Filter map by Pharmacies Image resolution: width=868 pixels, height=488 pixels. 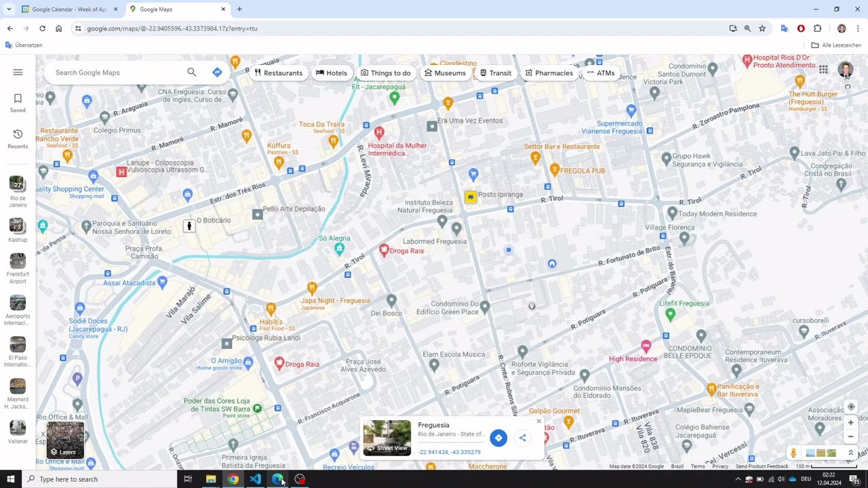click(x=549, y=73)
